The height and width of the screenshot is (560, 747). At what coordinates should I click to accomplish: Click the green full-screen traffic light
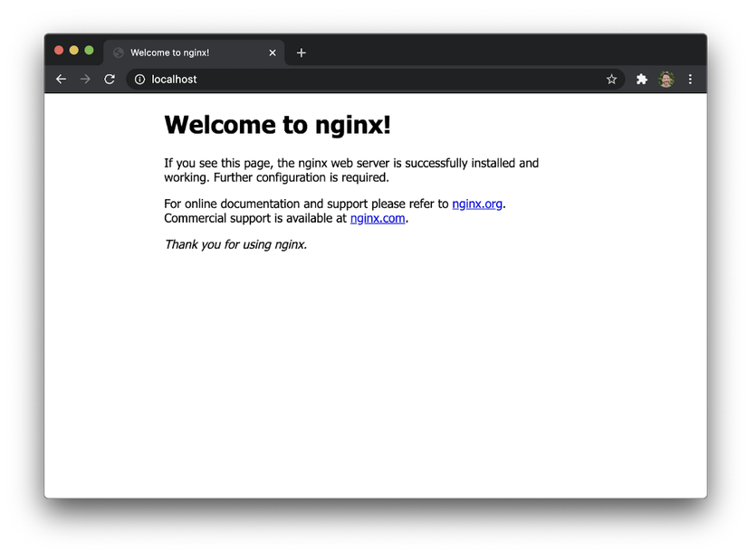[88, 51]
